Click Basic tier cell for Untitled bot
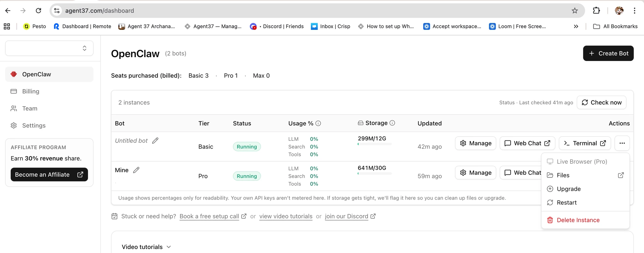Image resolution: width=644 pixels, height=253 pixels. coord(206,147)
